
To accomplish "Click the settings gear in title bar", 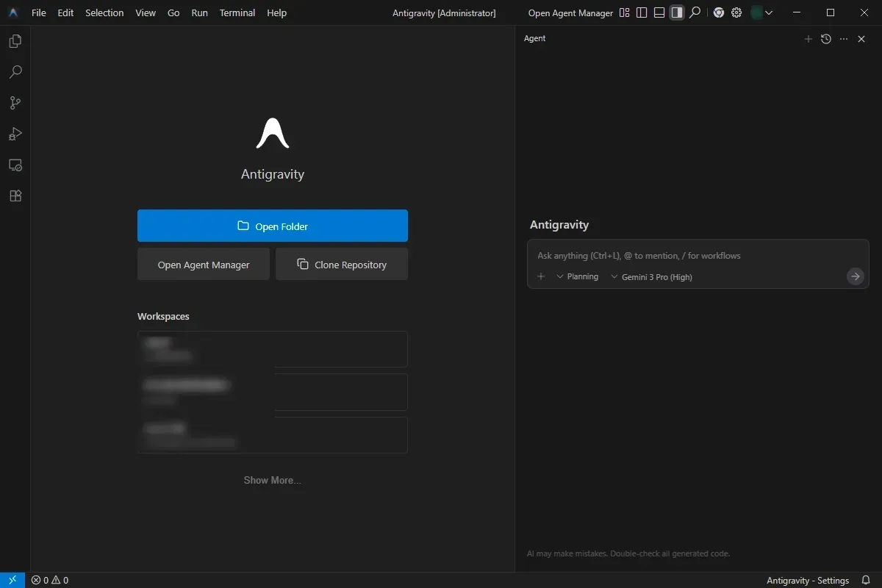I will [736, 12].
